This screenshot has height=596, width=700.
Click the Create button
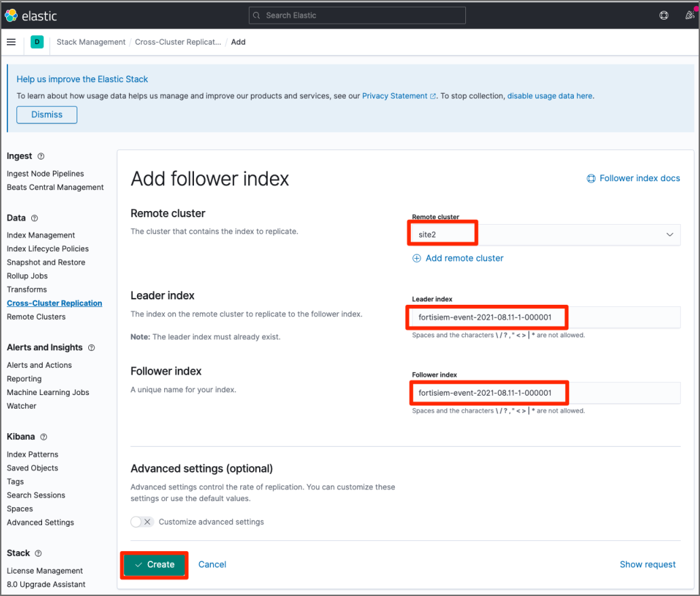click(x=155, y=565)
